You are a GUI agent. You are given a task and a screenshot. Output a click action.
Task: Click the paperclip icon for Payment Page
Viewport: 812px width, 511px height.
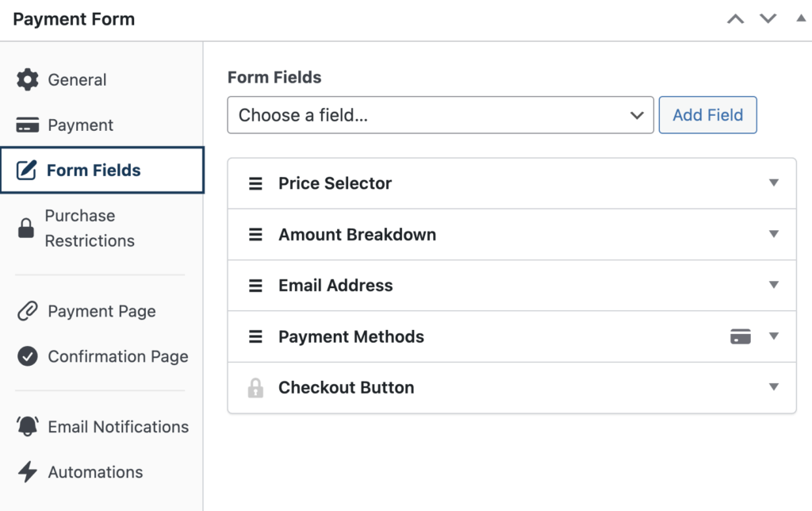click(x=28, y=311)
